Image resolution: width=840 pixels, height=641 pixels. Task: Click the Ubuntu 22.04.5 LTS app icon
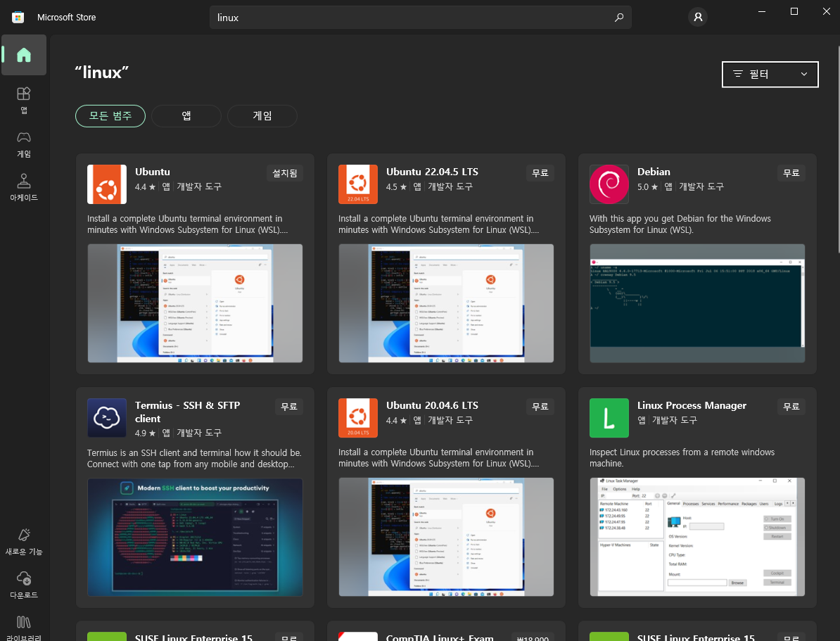pyautogui.click(x=358, y=184)
